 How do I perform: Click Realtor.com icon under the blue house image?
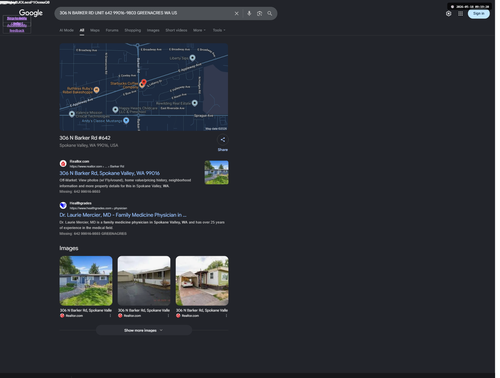[x=62, y=316]
